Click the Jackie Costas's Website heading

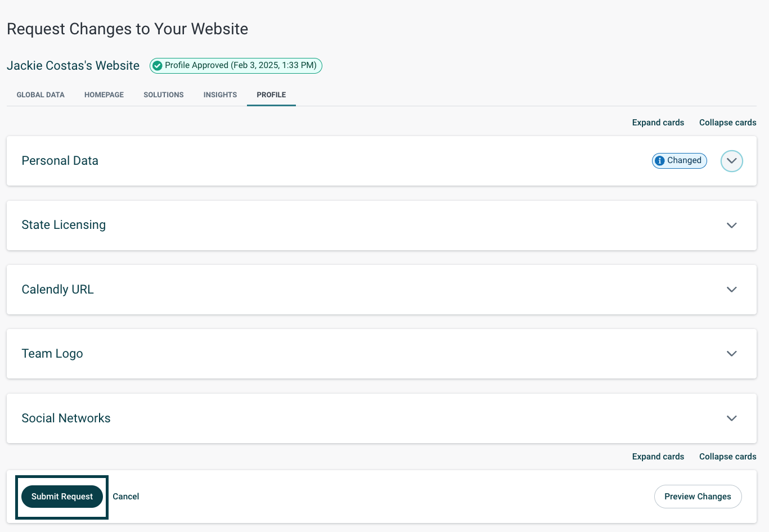(73, 66)
